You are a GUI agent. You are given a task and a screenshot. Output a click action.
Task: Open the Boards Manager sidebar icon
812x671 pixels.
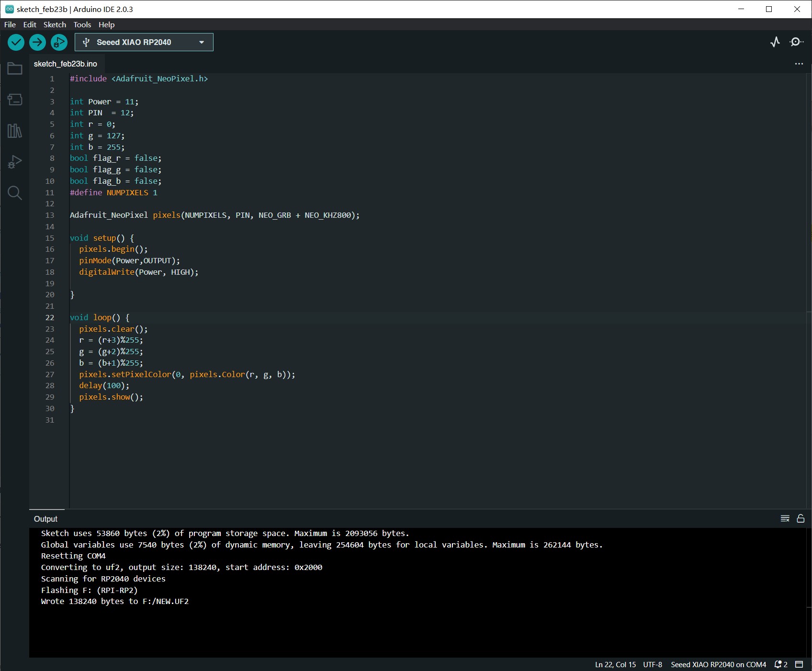[15, 100]
